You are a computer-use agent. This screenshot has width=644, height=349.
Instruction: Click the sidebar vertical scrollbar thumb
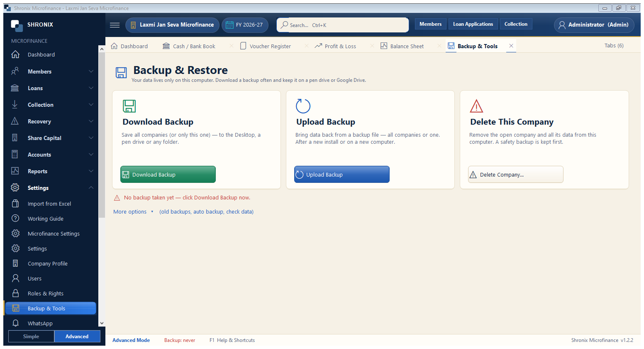[102, 134]
